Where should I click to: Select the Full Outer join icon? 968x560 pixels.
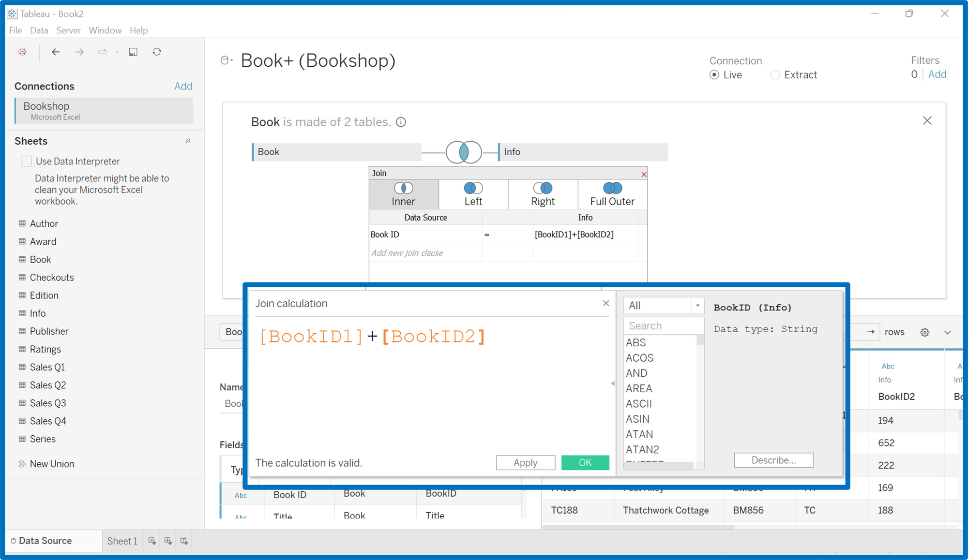(x=612, y=189)
